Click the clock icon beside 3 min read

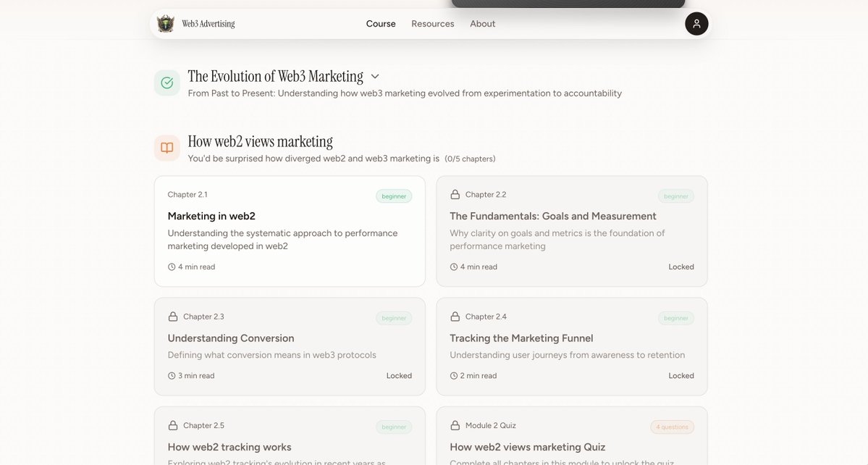click(172, 375)
